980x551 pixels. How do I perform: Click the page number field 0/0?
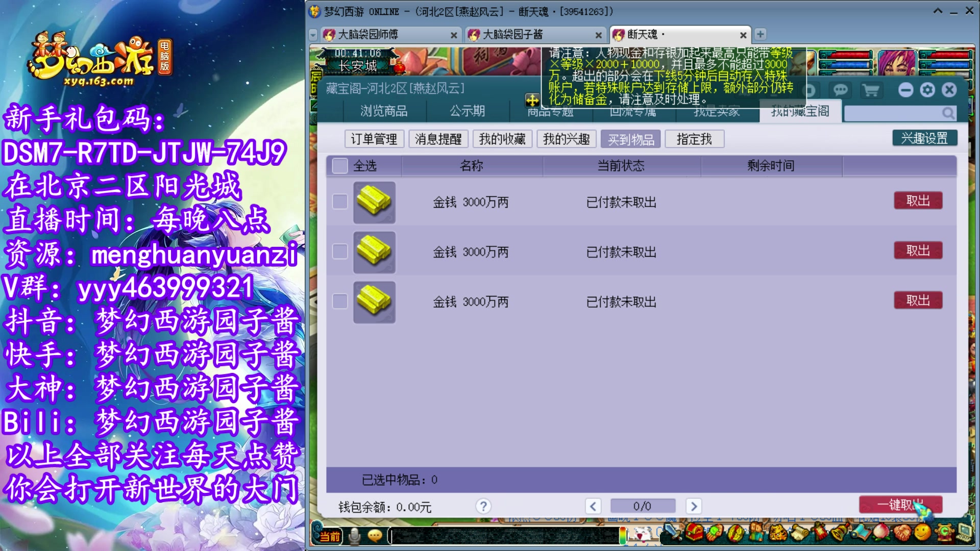(x=643, y=506)
